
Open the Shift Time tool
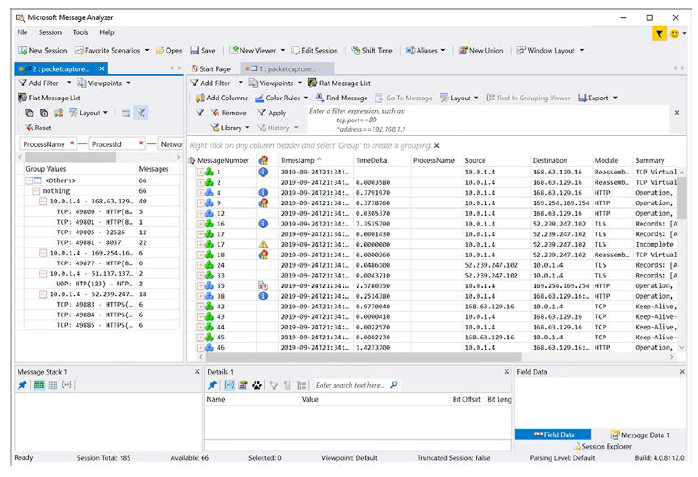coord(372,50)
